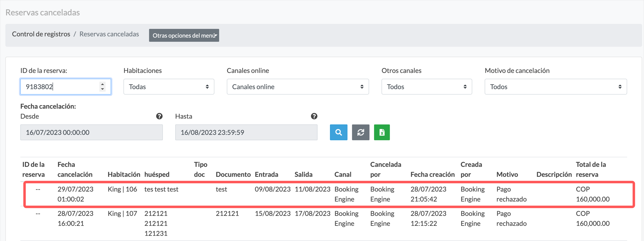Expand the Habitaciones Todas dropdown
This screenshot has height=241, width=644.
tap(169, 87)
